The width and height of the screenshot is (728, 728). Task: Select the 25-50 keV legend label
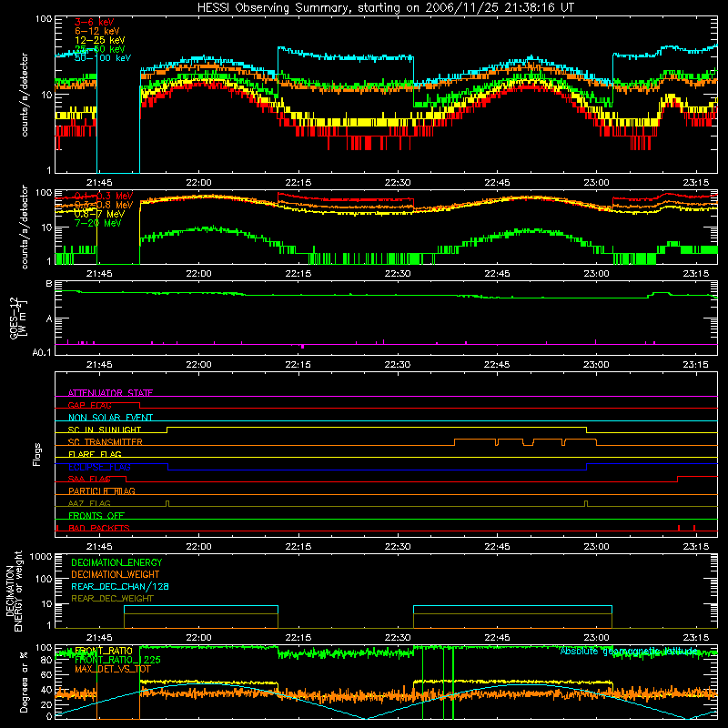(99, 49)
